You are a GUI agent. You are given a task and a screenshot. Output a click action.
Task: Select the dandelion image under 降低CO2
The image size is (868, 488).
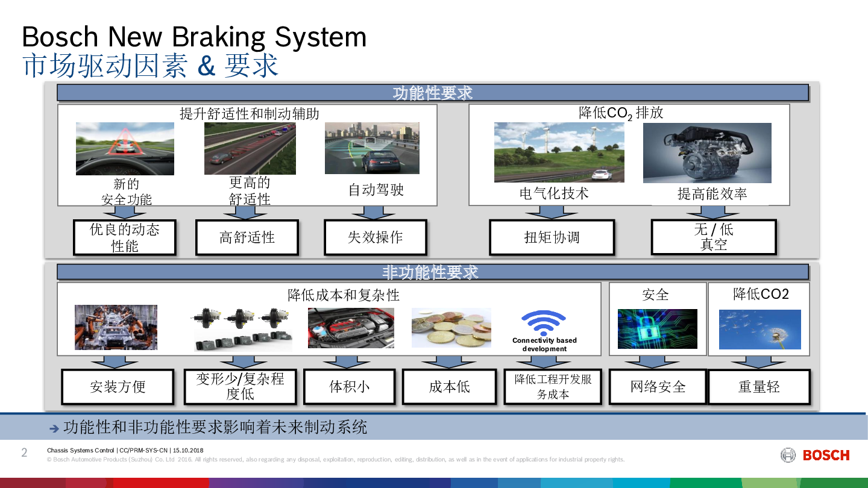pos(759,330)
